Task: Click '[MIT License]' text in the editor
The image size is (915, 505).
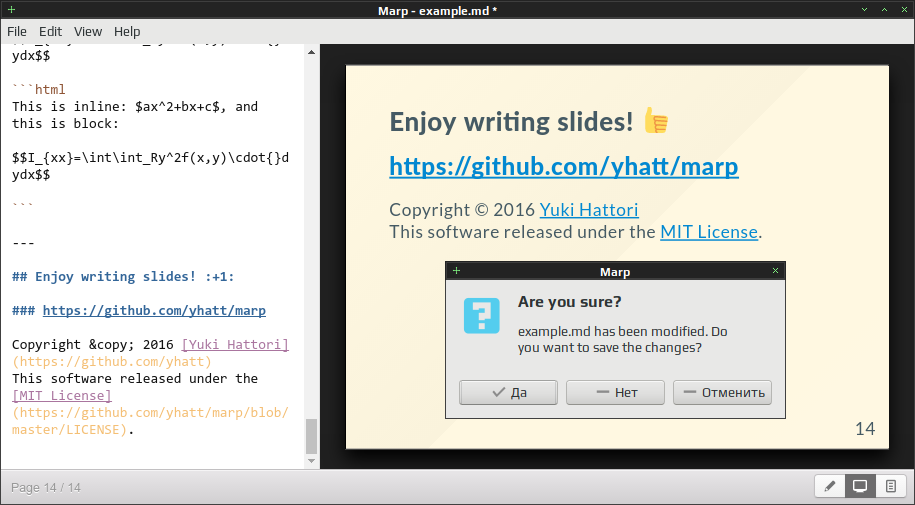Action: 62,396
